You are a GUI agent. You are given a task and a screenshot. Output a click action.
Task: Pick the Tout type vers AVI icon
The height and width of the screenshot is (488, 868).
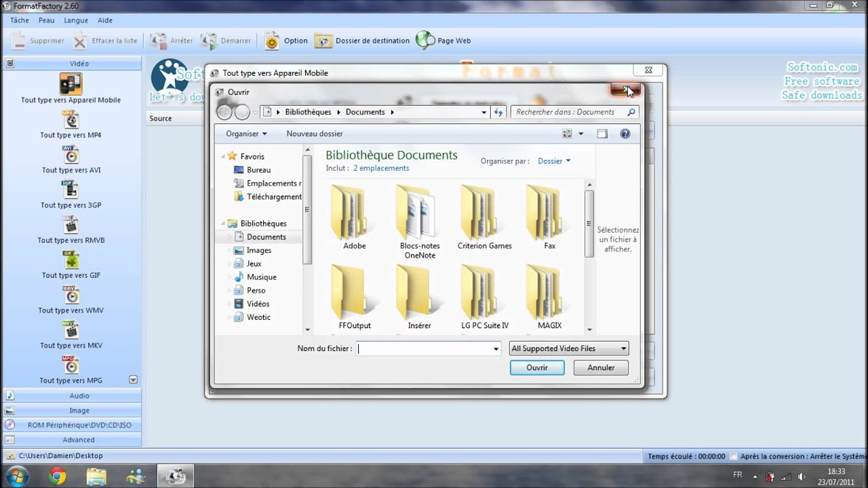(x=71, y=155)
